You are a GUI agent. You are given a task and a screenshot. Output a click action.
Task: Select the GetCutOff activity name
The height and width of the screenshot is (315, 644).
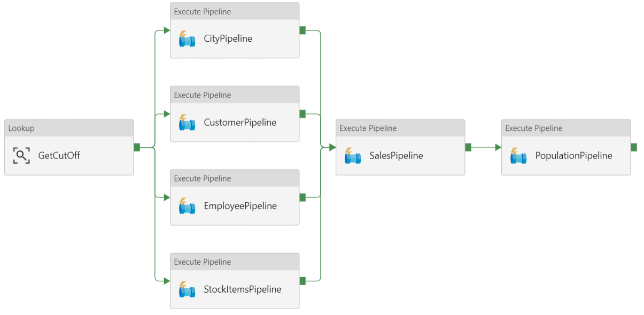pyautogui.click(x=59, y=156)
